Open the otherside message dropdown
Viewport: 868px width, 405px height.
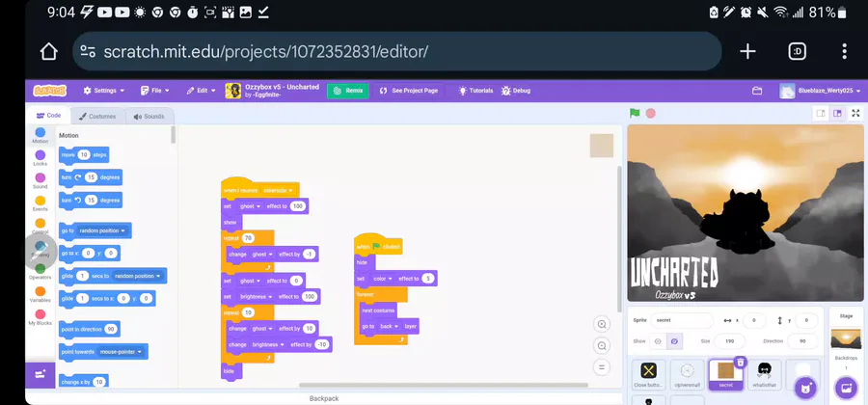click(x=278, y=190)
